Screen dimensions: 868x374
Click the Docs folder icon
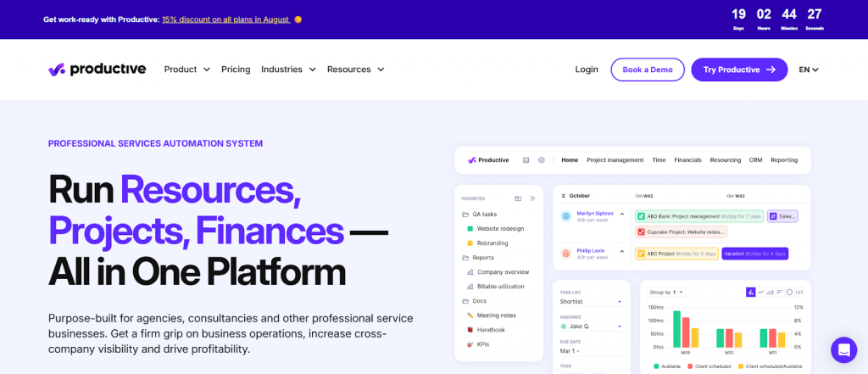coord(465,301)
